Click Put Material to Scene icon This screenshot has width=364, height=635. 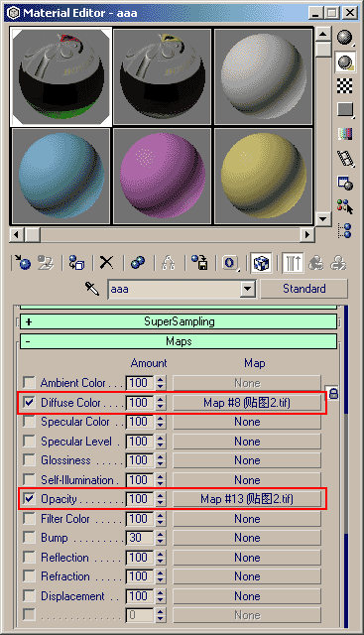click(x=46, y=263)
